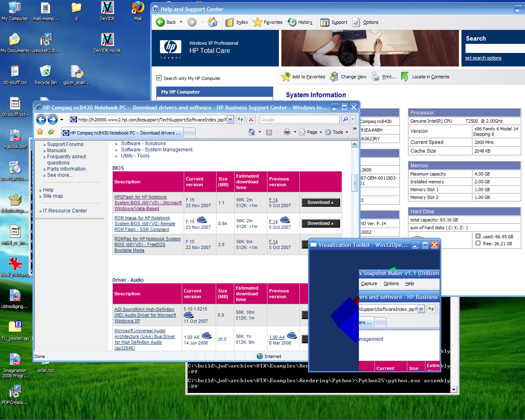Image resolution: width=525 pixels, height=420 pixels.
Task: Click the IE Home toolbar icon
Action: point(252,132)
